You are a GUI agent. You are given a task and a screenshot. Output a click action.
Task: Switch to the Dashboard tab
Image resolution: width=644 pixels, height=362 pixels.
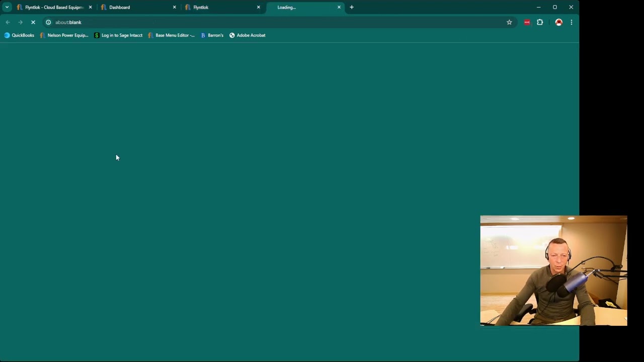click(119, 7)
